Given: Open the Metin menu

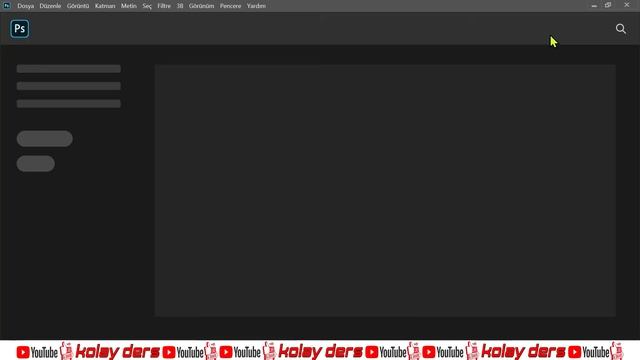Looking at the screenshot, I should [x=129, y=6].
